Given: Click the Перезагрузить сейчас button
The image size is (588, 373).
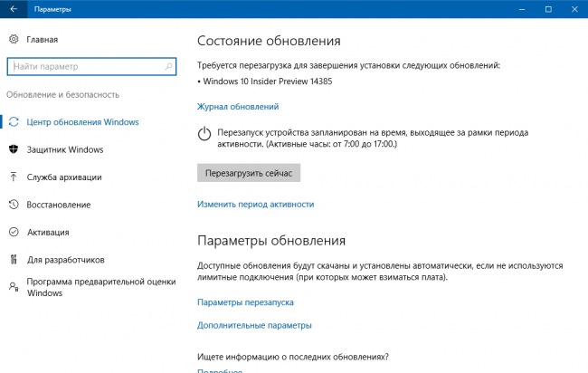Looking at the screenshot, I should [x=249, y=173].
